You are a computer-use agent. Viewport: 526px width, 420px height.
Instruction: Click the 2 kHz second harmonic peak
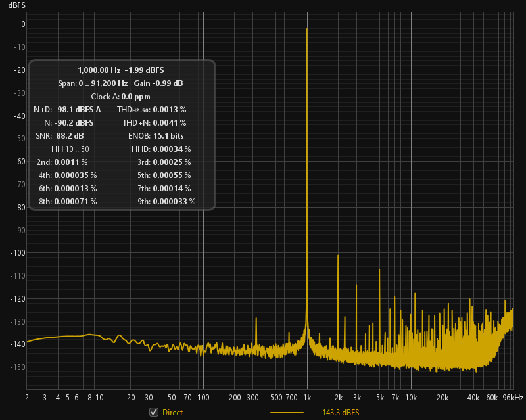338,255
